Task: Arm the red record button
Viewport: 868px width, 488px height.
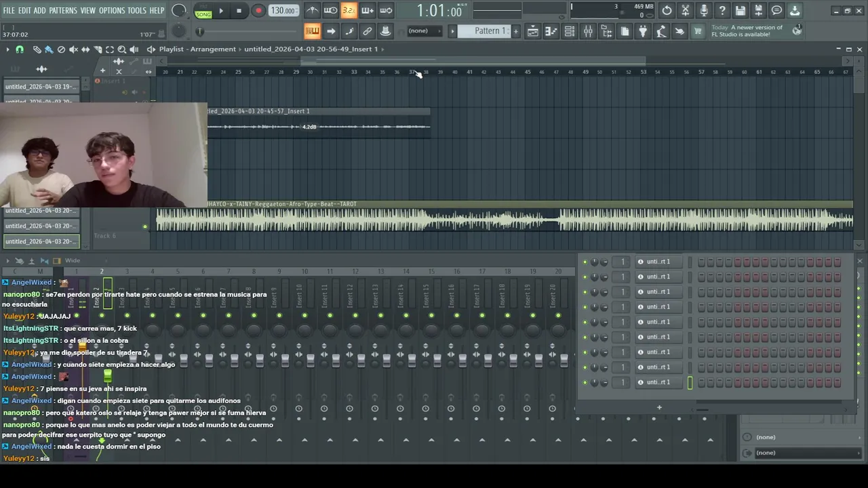Action: [258, 11]
